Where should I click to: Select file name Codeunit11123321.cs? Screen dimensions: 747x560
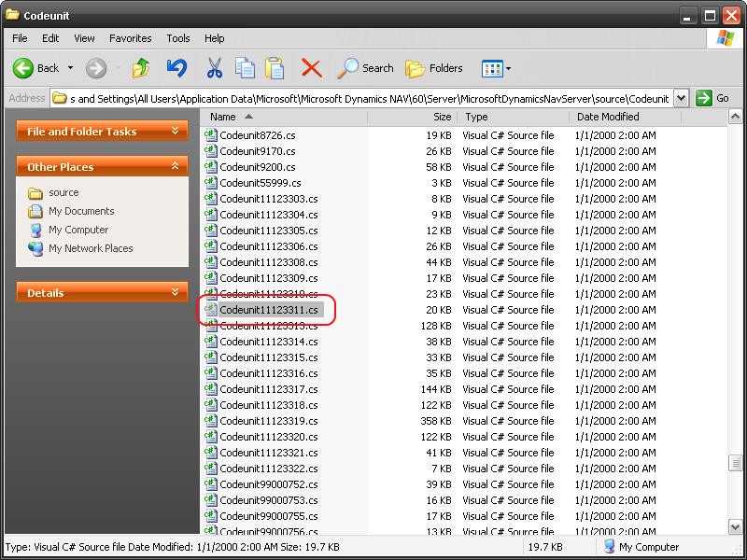269,453
